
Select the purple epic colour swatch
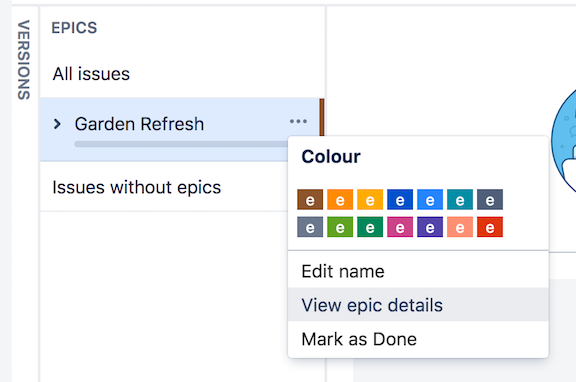pyautogui.click(x=430, y=227)
